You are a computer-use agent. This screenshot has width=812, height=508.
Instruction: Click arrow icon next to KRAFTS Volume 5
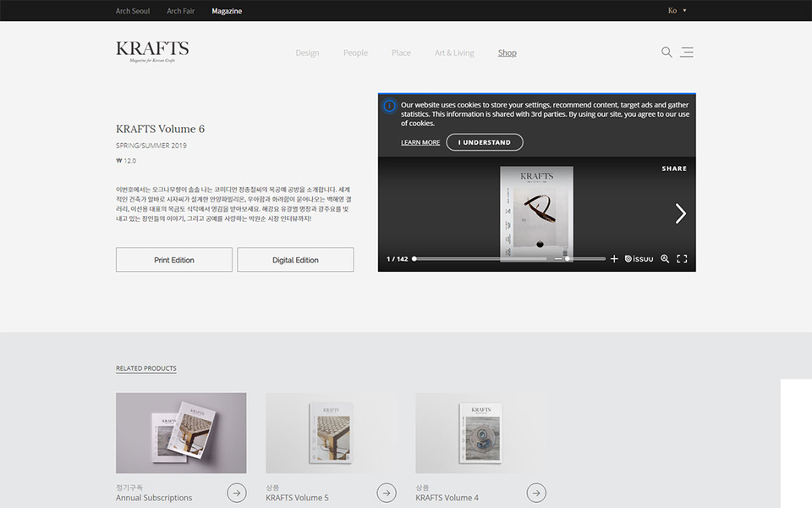click(387, 493)
